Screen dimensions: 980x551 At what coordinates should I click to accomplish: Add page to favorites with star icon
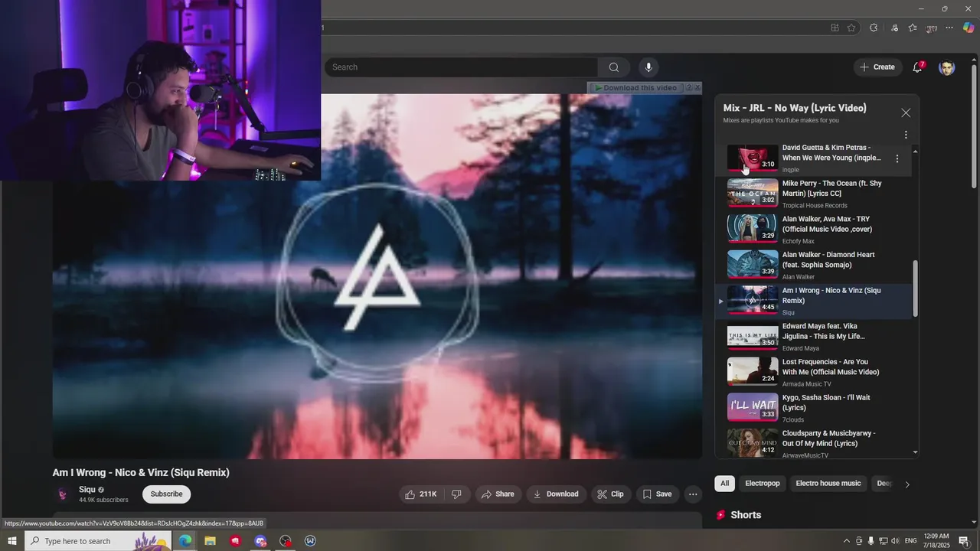[851, 28]
